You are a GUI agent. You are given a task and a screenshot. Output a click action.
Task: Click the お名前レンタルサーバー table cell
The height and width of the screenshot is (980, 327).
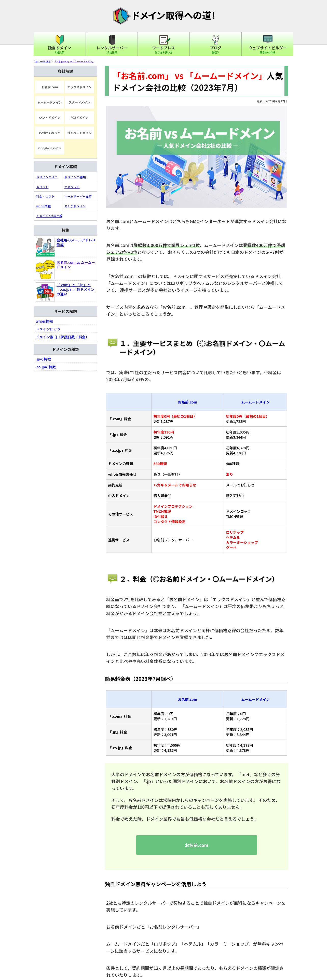click(x=187, y=540)
